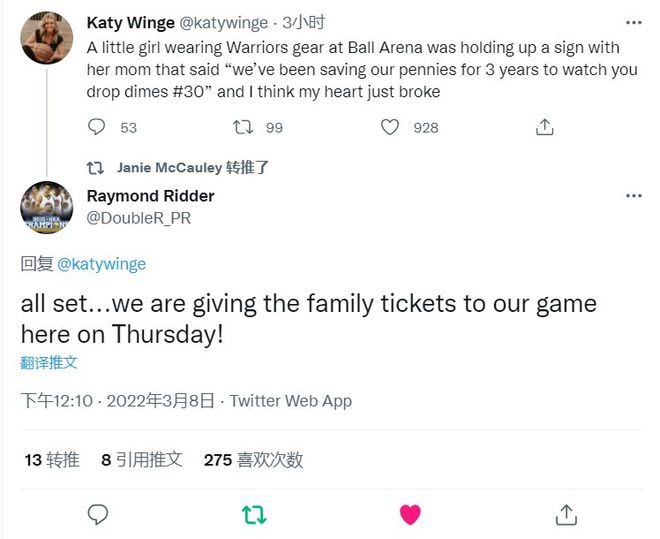This screenshot has height=539, width=660.
Task: Click the @katywinge reply mention link
Action: [101, 264]
